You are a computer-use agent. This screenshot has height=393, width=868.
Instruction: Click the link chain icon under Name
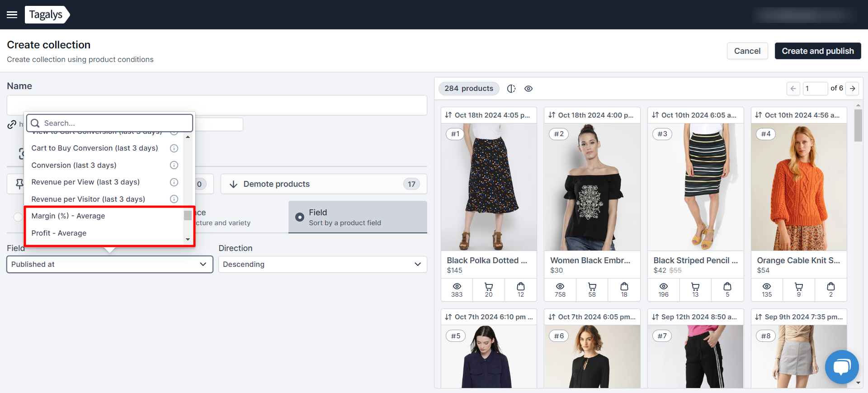click(12, 124)
